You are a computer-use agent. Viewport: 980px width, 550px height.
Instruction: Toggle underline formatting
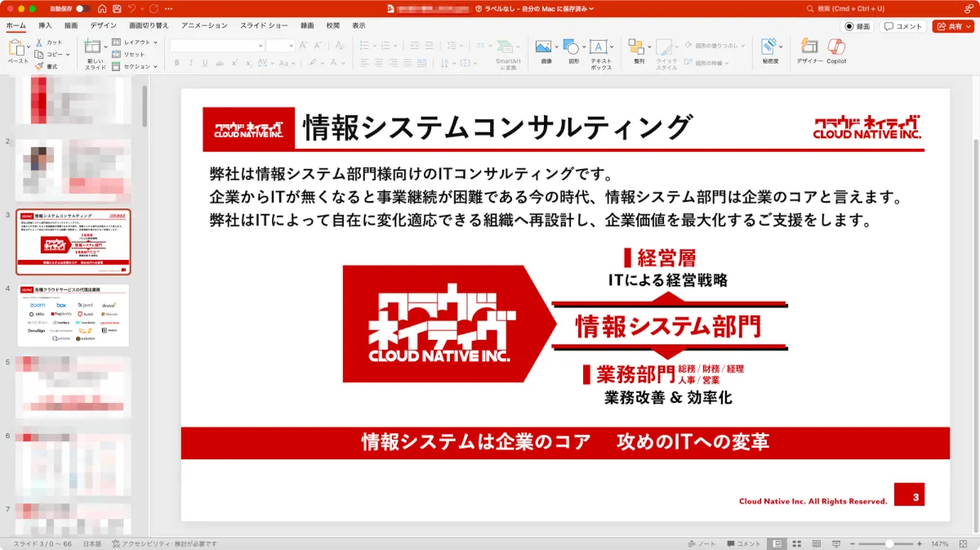click(x=205, y=62)
